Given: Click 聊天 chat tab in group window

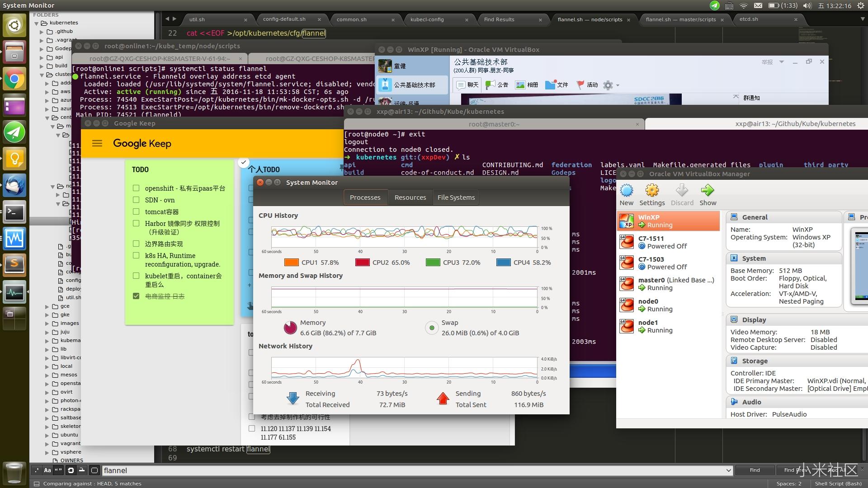Looking at the screenshot, I should pos(467,84).
